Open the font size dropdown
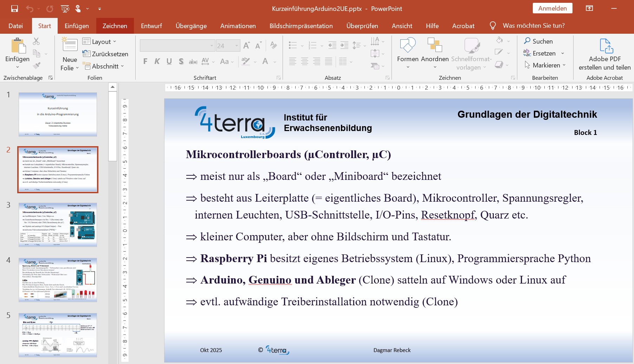Image resolution: width=634 pixels, height=364 pixels. pos(237,46)
